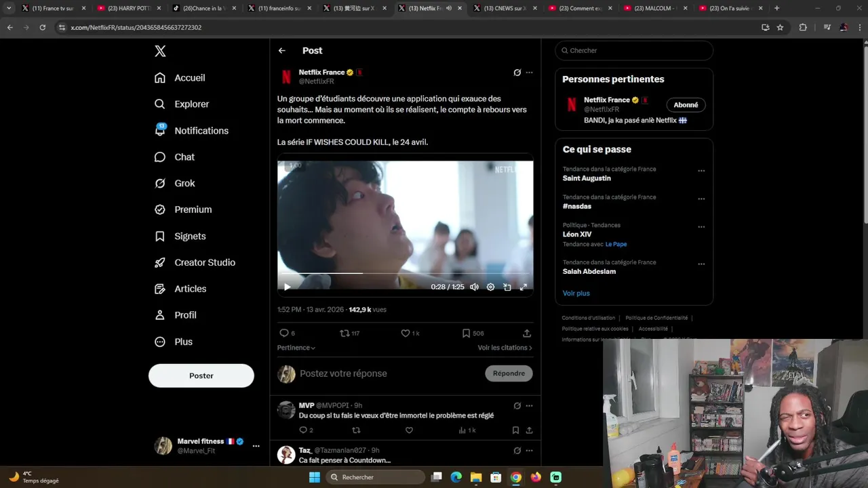Open Voir les citations
Screen dimensions: 868x488
505,348
